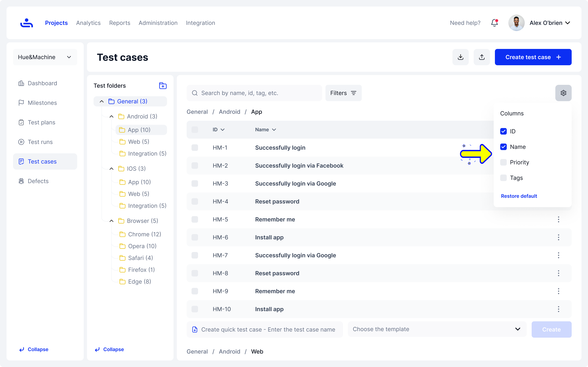Click the upload icon button
The width and height of the screenshot is (588, 367).
[482, 57]
